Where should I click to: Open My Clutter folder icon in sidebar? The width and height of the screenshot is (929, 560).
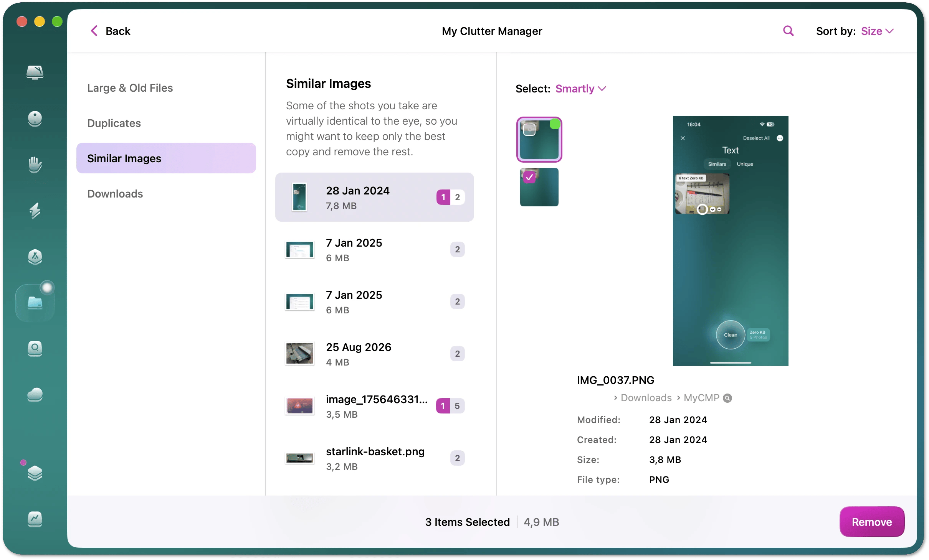pos(35,303)
